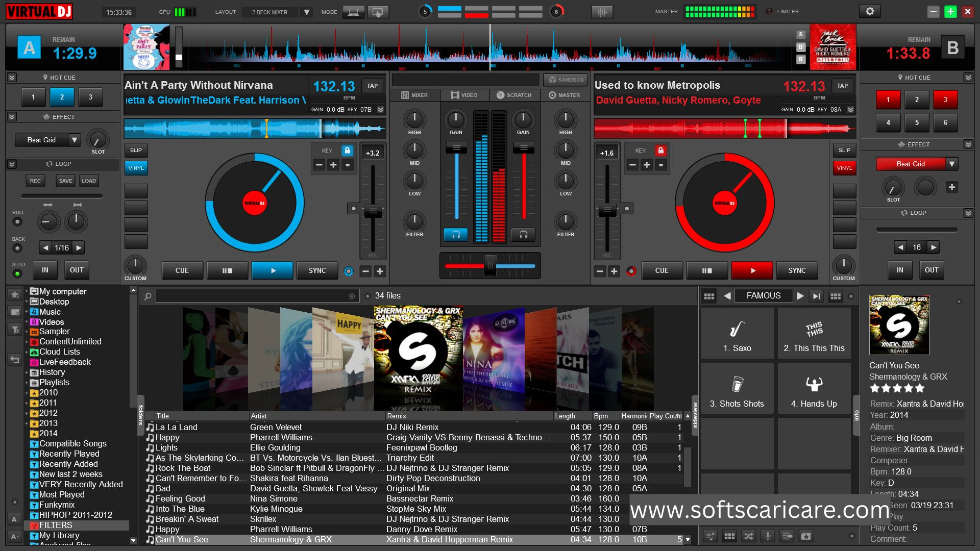Viewport: 980px width, 551px height.
Task: Go to previous sampler bank arrow
Action: click(x=727, y=296)
